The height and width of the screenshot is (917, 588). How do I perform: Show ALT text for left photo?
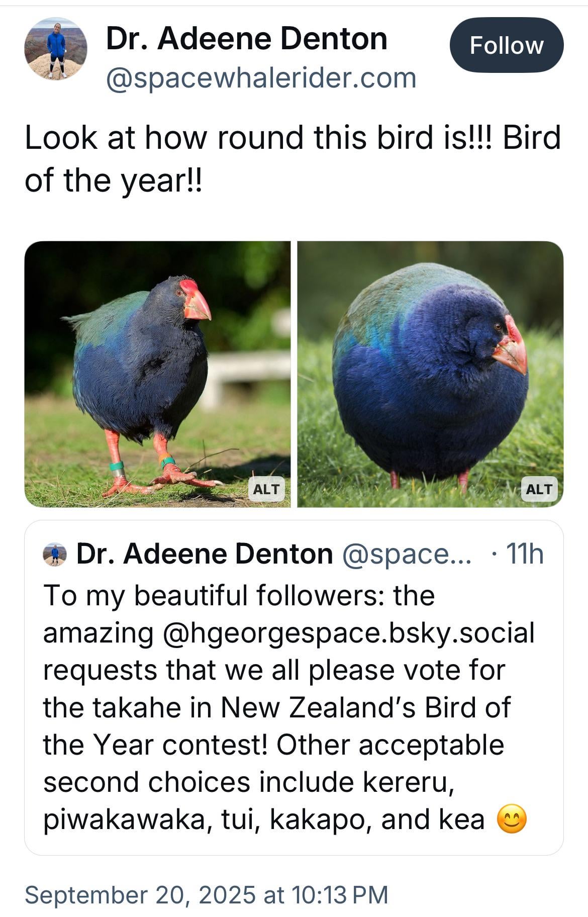[266, 489]
